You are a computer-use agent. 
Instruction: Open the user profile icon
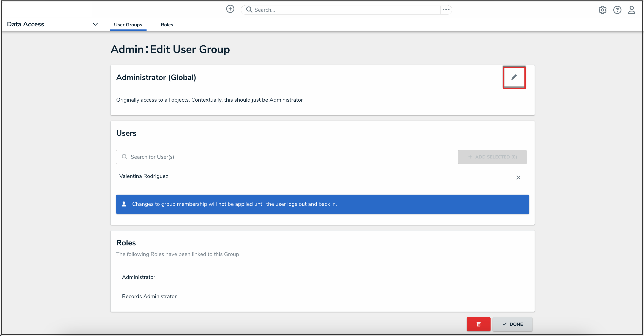tap(631, 10)
